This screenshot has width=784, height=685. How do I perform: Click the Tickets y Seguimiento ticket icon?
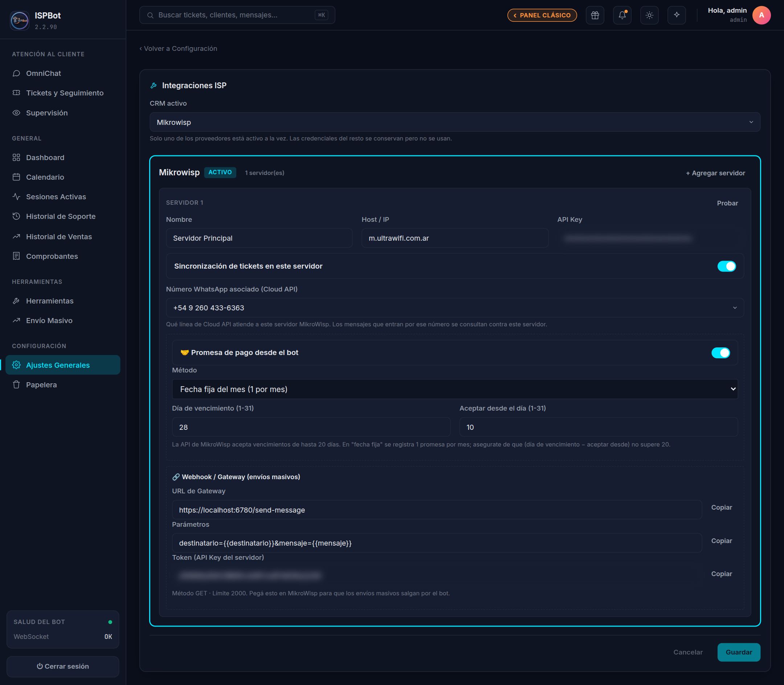click(x=16, y=93)
